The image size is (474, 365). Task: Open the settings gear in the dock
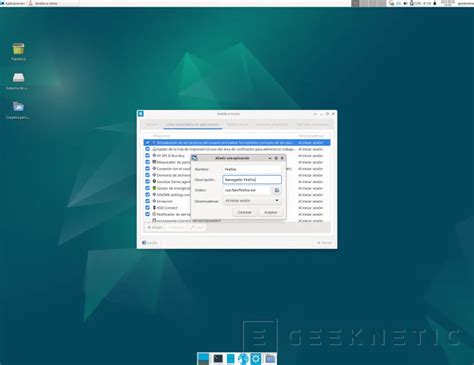pos(256,359)
